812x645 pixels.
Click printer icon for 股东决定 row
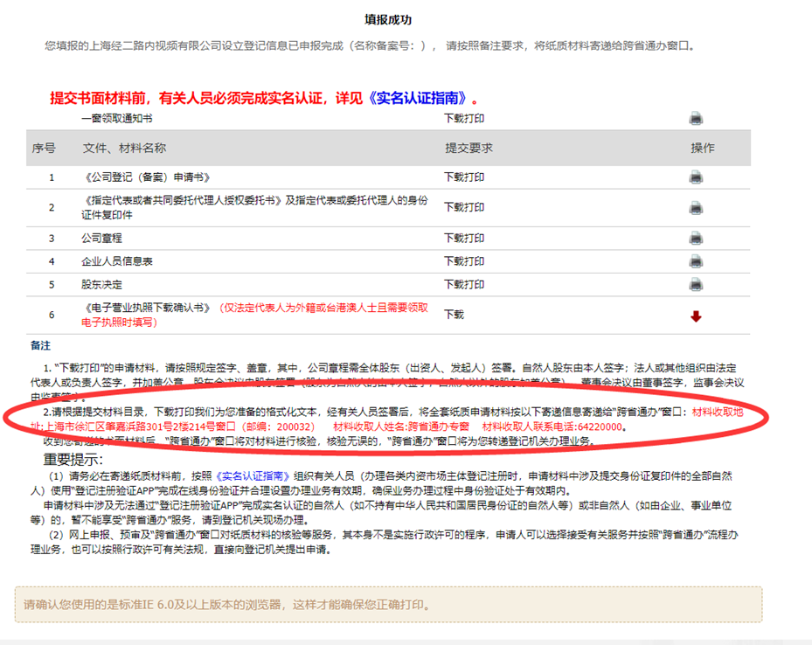click(696, 284)
